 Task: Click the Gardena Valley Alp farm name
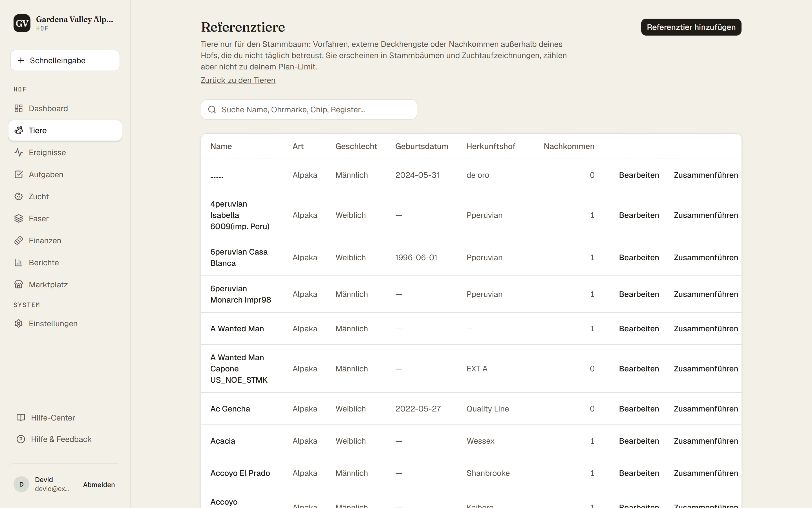[x=74, y=19]
